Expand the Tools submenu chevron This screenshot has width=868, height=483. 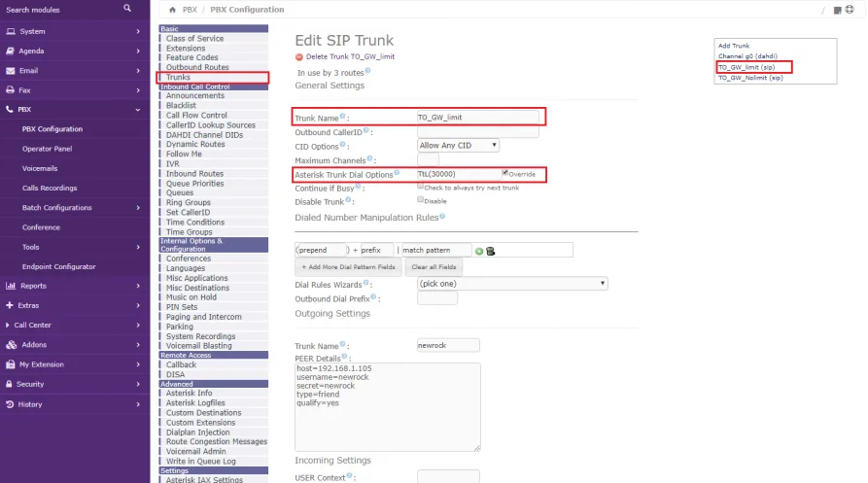point(138,247)
